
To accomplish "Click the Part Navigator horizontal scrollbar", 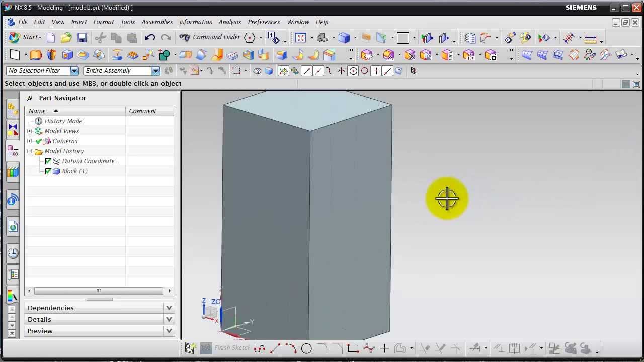I will [x=99, y=291].
